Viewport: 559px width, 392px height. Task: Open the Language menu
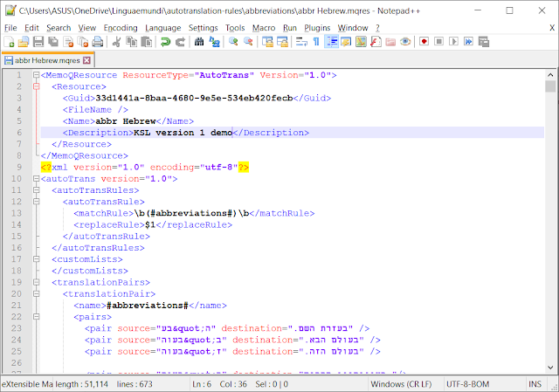(x=163, y=28)
